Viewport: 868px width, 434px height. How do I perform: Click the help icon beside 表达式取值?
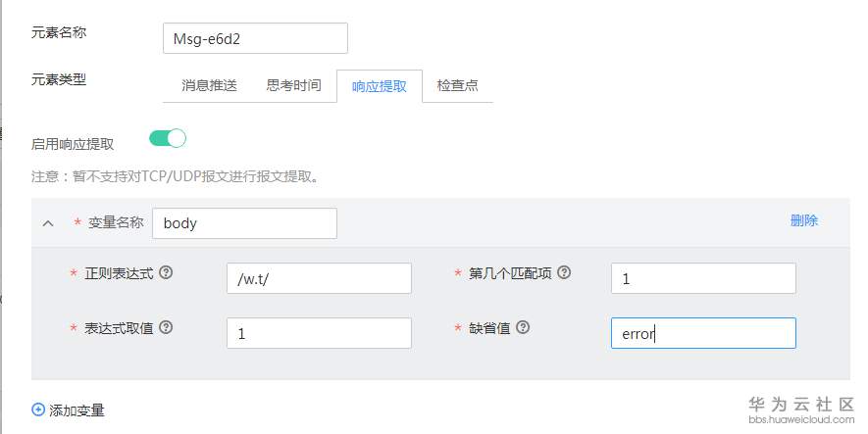tap(166, 327)
